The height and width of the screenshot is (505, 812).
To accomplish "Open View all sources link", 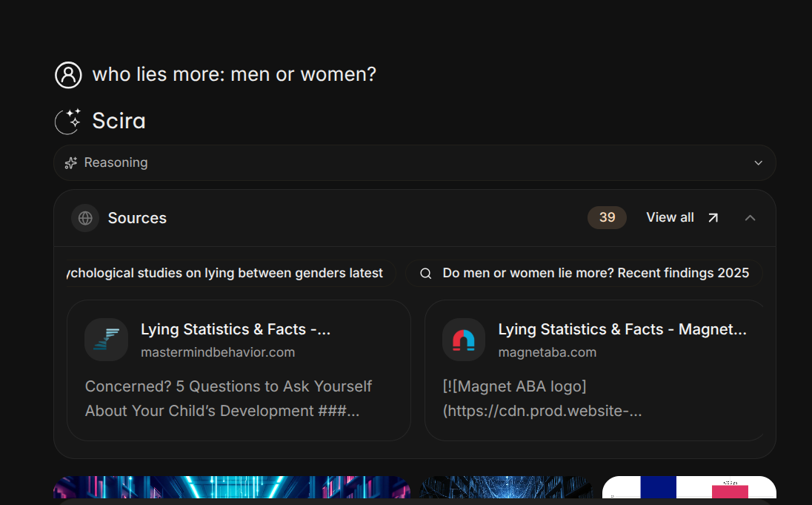I will 682,218.
